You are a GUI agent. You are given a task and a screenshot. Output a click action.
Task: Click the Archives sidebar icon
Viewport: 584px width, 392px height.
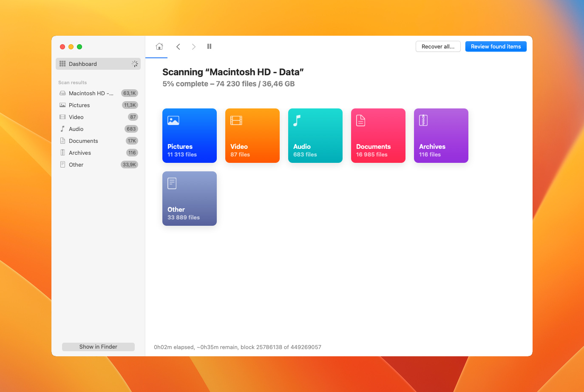coord(62,153)
